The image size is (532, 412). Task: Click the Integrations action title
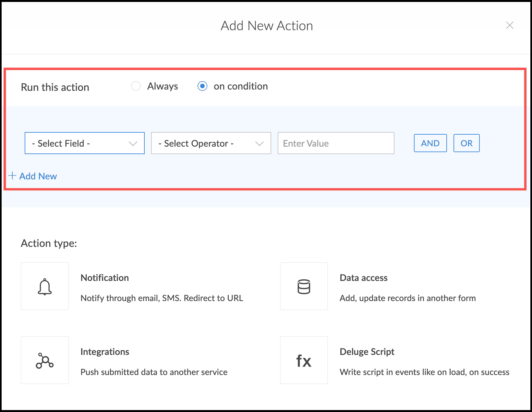coord(104,352)
